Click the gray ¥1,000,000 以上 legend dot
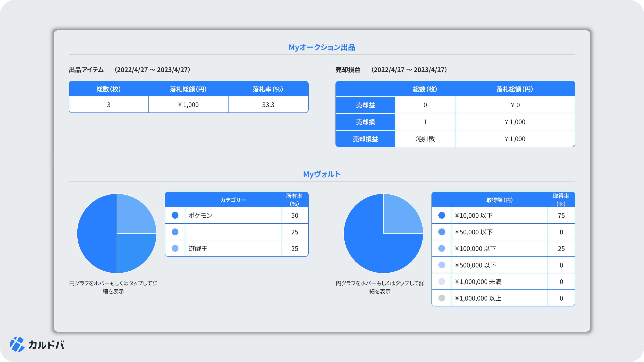Image resolution: width=644 pixels, height=362 pixels. pos(442,298)
